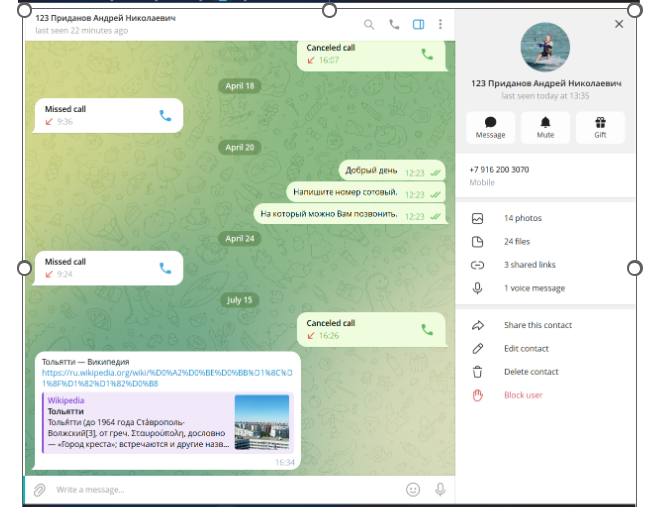The image size is (655, 507).
Task: Click last seen today at 13:35 status
Action: point(545,96)
